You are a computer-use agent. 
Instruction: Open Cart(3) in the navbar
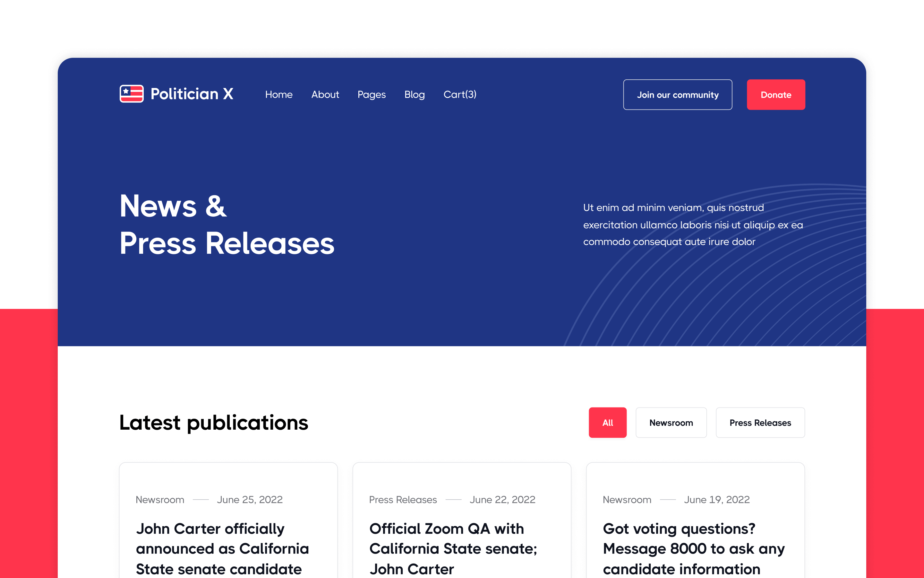click(460, 94)
